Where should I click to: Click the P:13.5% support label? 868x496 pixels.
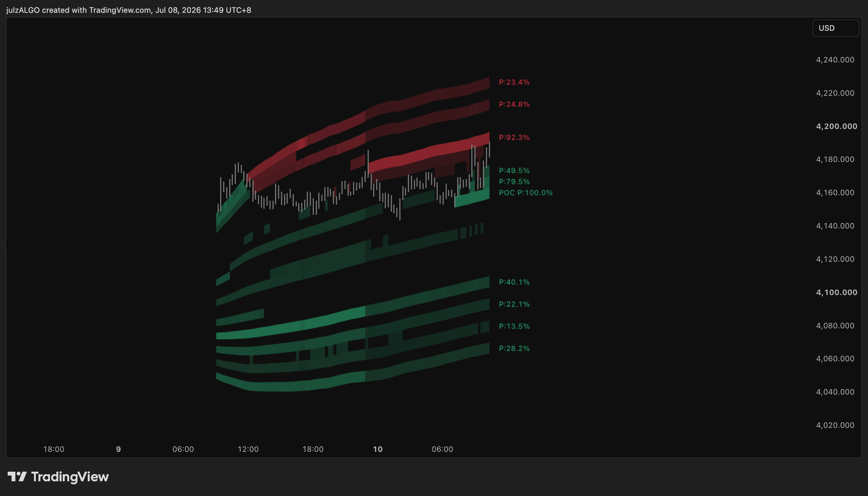(514, 326)
